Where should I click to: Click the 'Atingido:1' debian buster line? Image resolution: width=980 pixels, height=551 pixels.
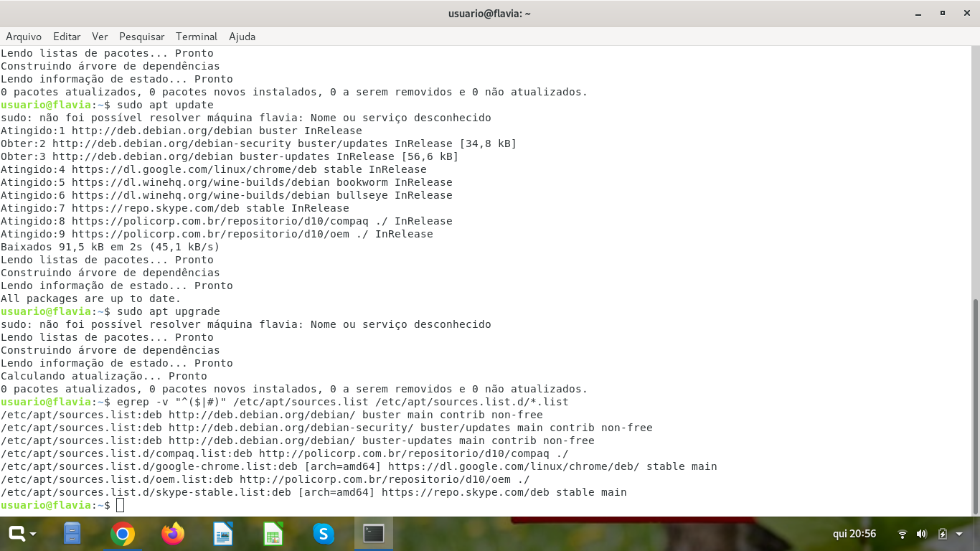pyautogui.click(x=181, y=131)
